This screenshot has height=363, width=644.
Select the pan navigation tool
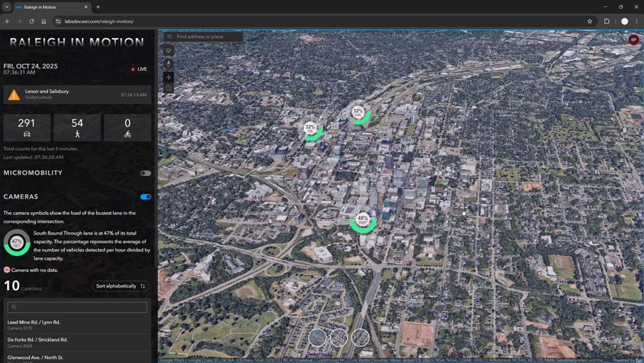(x=169, y=77)
